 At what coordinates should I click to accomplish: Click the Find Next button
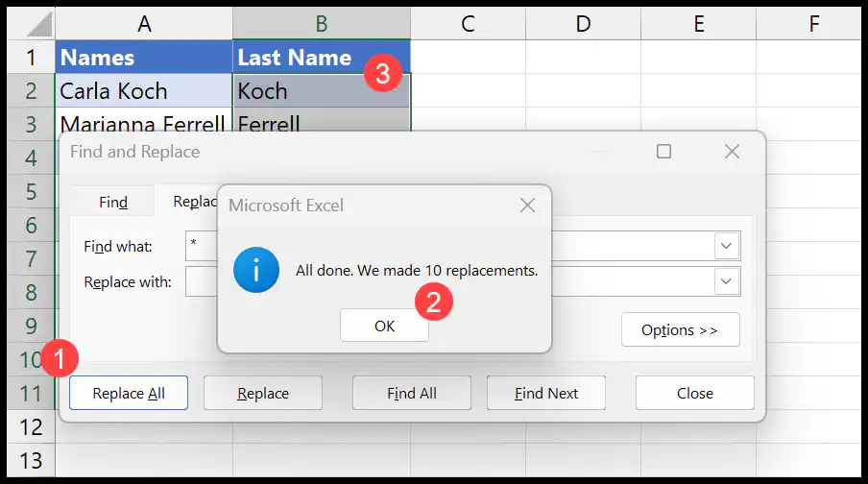pos(546,393)
